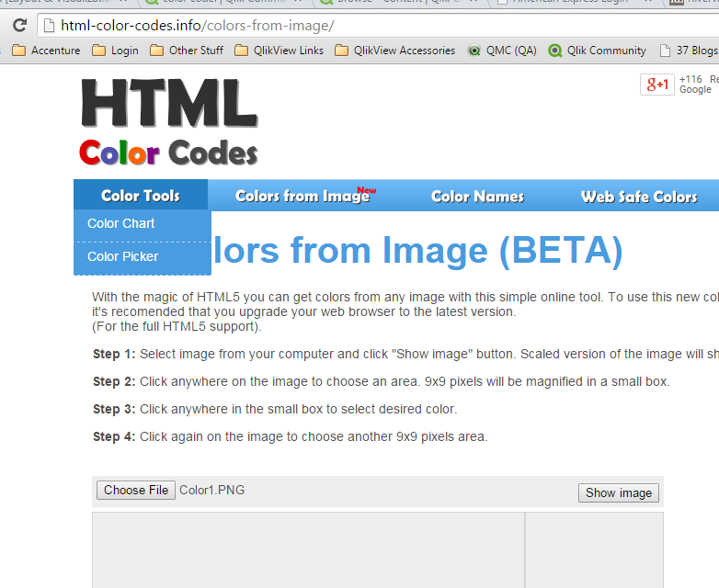Click the 'Colors from Image (BETA)' heading
Image resolution: width=719 pixels, height=588 pixels.
click(418, 250)
